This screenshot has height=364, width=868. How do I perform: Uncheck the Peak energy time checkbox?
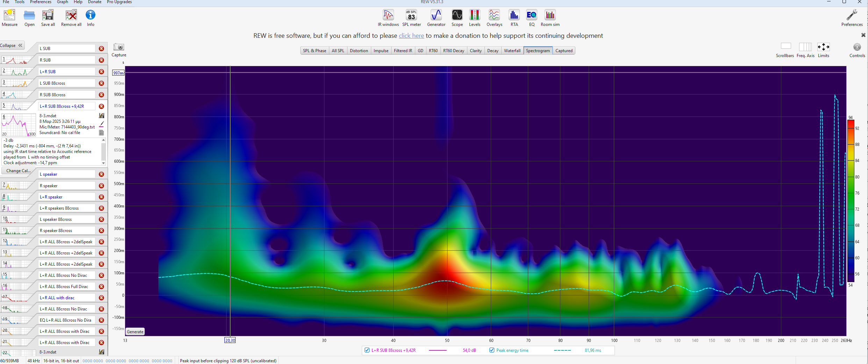[x=492, y=350]
